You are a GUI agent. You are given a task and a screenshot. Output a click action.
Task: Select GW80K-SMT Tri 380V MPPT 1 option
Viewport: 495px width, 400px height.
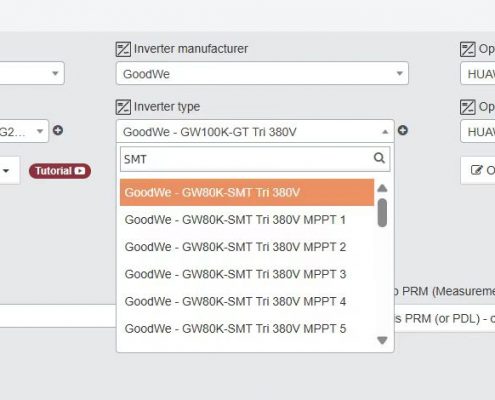[x=247, y=220]
